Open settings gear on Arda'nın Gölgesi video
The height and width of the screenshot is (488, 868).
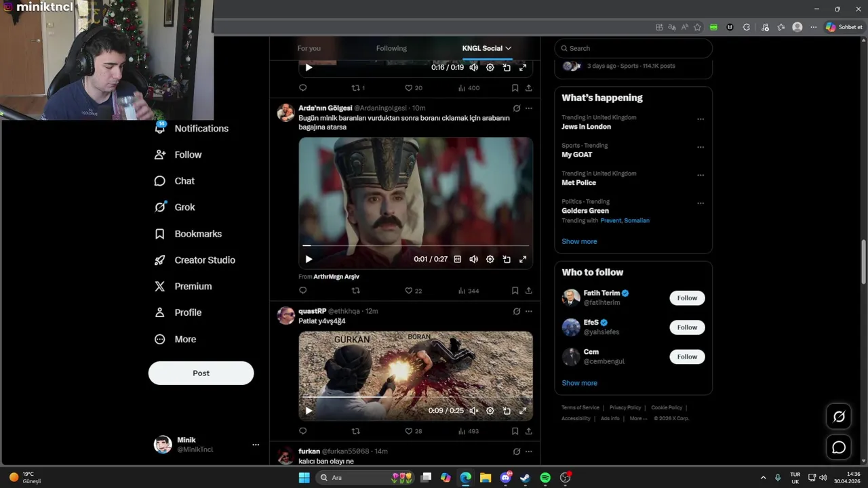coord(490,259)
